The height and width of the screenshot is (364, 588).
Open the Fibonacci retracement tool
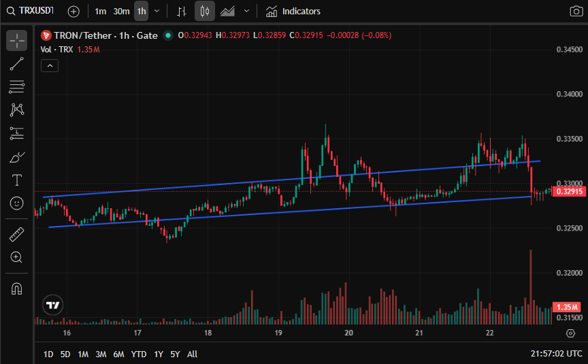(x=16, y=87)
